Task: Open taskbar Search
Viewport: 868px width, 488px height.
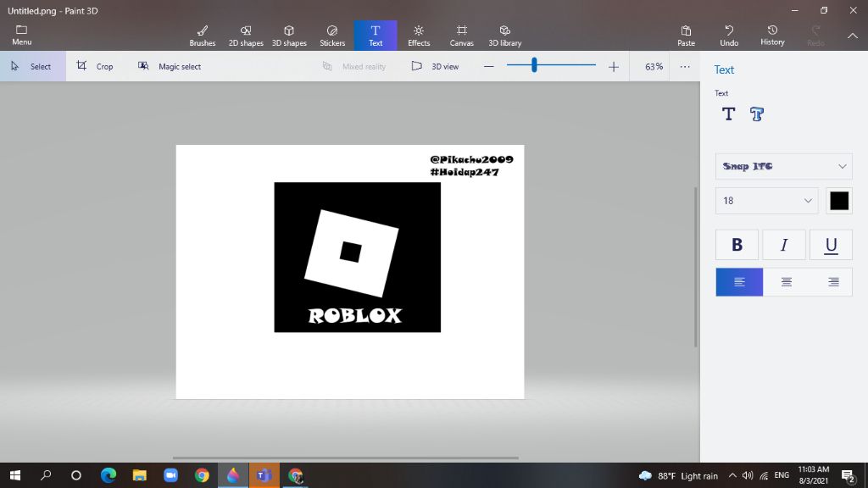Action: (x=46, y=475)
